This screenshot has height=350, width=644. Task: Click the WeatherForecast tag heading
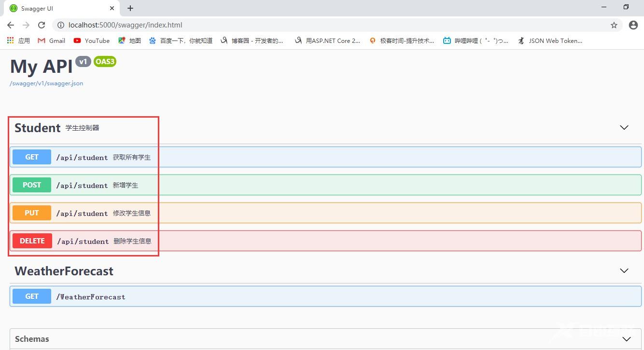64,271
